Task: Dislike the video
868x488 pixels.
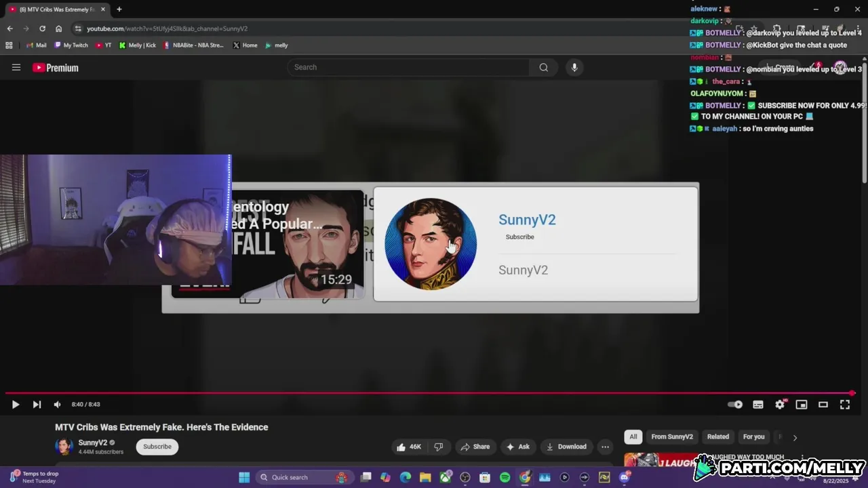Action: click(x=439, y=447)
